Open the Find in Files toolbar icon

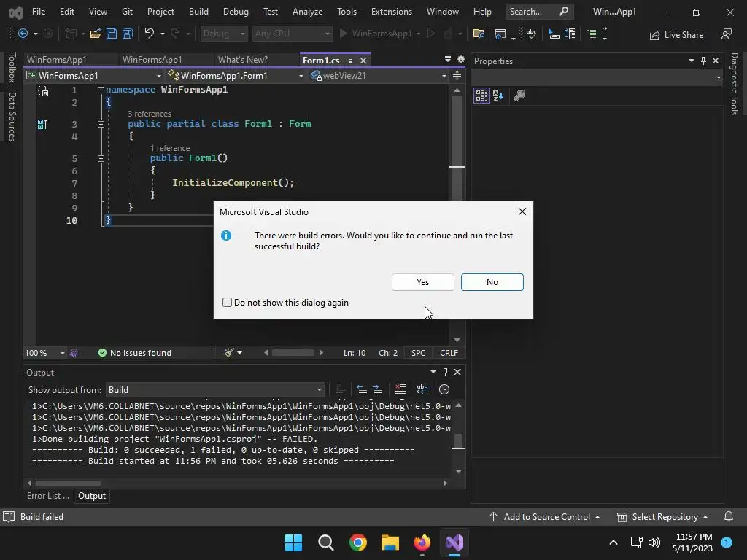tap(479, 34)
